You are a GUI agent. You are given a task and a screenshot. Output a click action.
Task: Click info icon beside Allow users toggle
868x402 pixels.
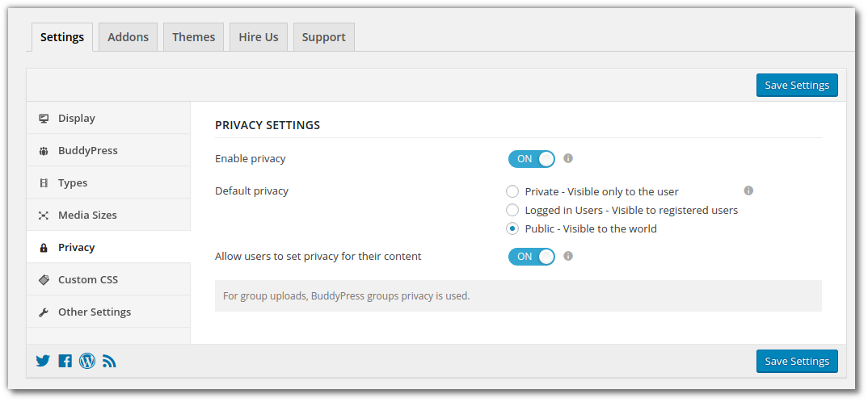click(568, 256)
